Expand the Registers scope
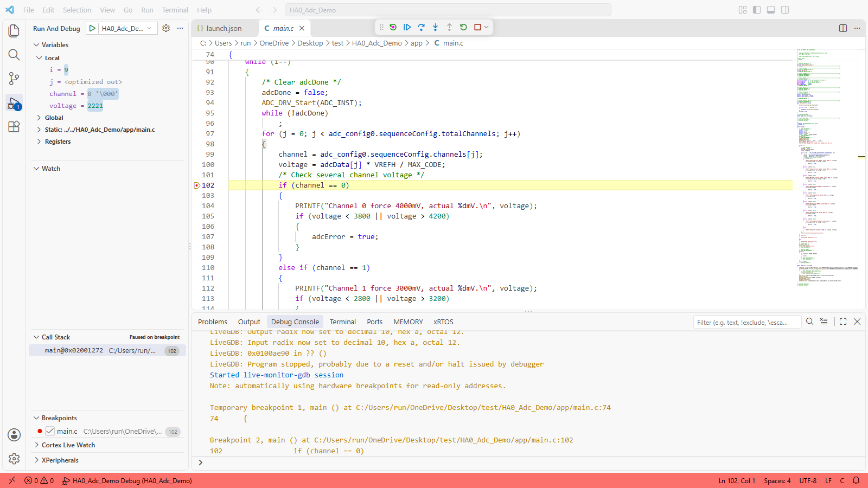Viewport: 868px width, 488px height. [39, 142]
